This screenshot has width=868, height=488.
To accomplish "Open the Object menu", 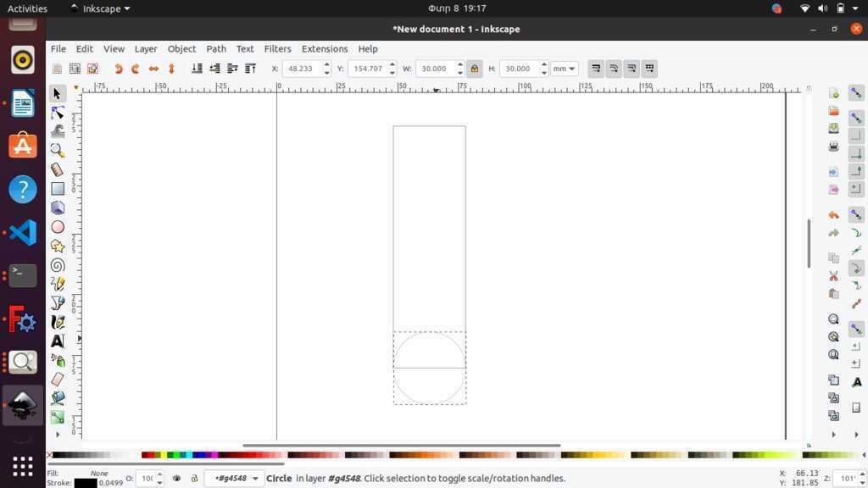I will pyautogui.click(x=181, y=48).
